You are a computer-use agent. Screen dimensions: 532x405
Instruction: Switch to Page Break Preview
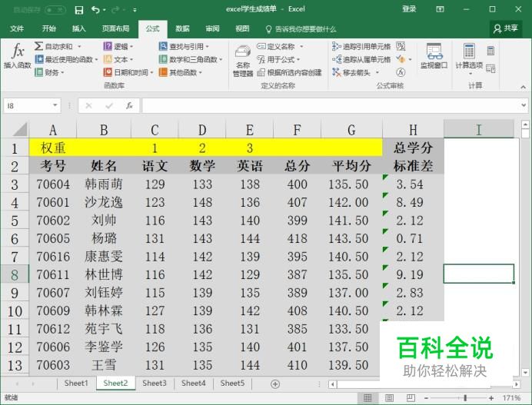pyautogui.click(x=411, y=398)
